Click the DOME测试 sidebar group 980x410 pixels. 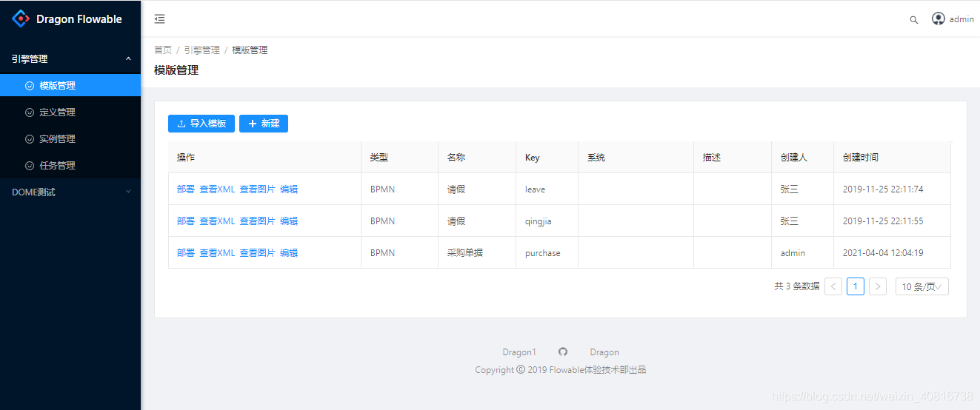[70, 192]
